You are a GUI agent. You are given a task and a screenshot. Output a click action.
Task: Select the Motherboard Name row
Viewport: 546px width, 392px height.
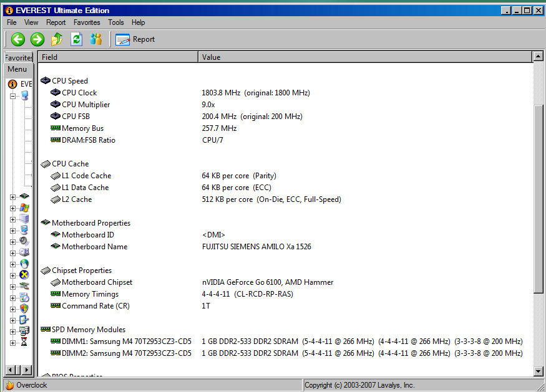(285, 247)
